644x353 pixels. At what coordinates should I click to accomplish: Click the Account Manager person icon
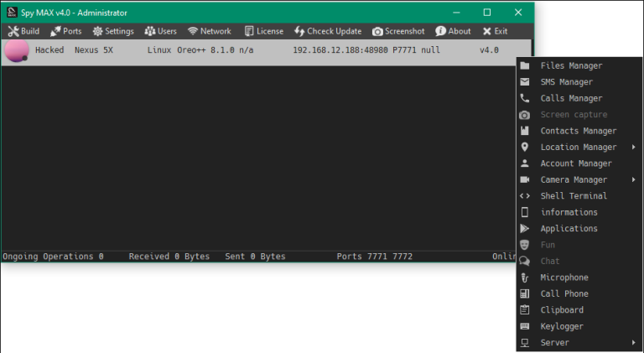click(x=524, y=164)
